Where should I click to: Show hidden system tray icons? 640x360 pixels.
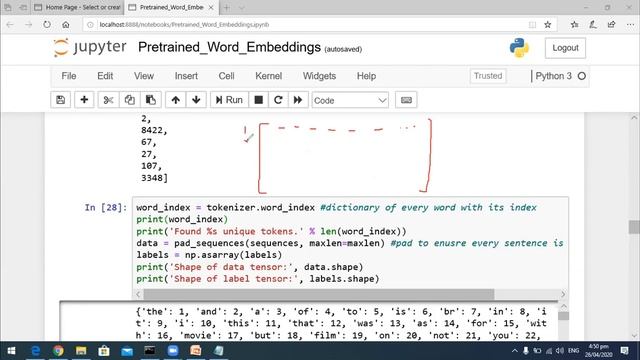pyautogui.click(x=515, y=351)
